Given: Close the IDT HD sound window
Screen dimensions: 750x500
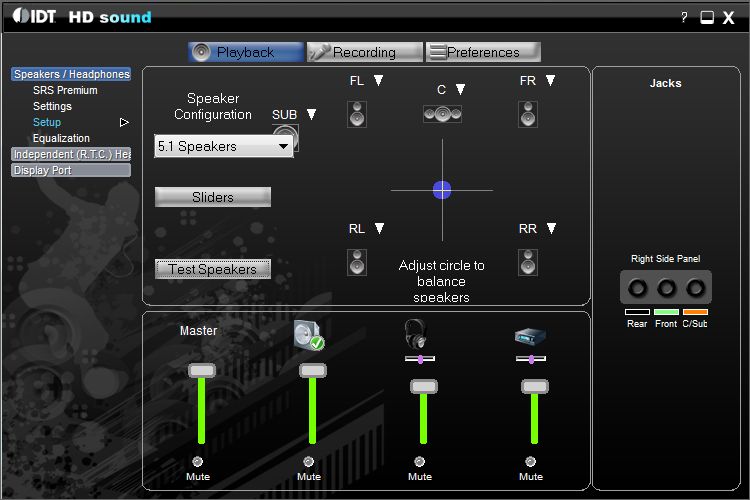Looking at the screenshot, I should click(728, 18).
